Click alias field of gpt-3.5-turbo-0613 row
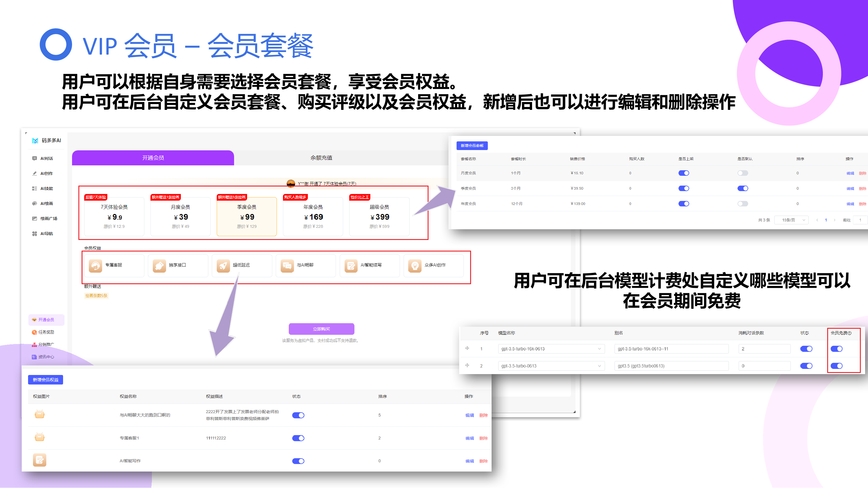 click(671, 366)
